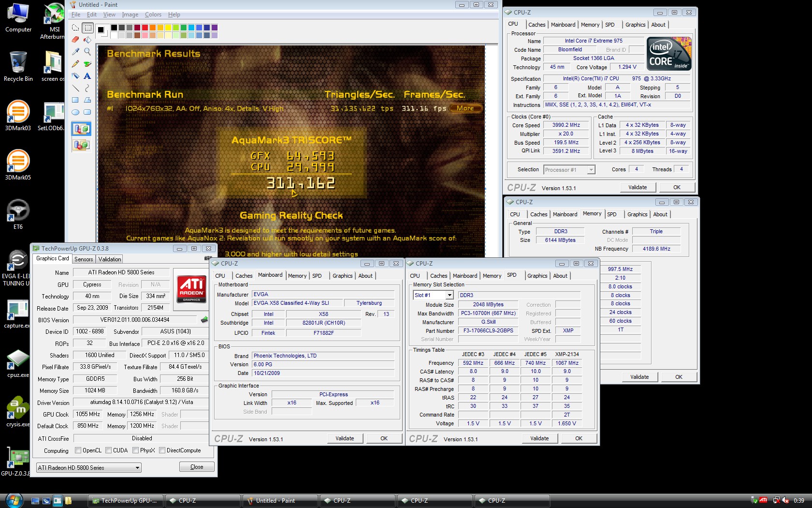Click the BIOS Version field in GPU-Z

[135, 320]
